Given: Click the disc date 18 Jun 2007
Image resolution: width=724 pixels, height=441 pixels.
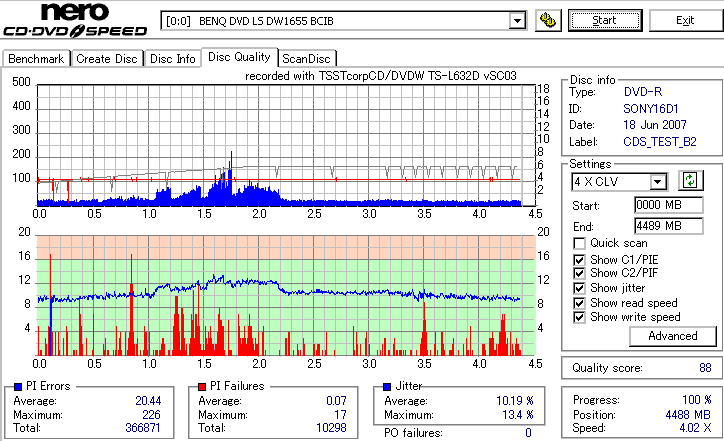Looking at the screenshot, I should (x=655, y=125).
